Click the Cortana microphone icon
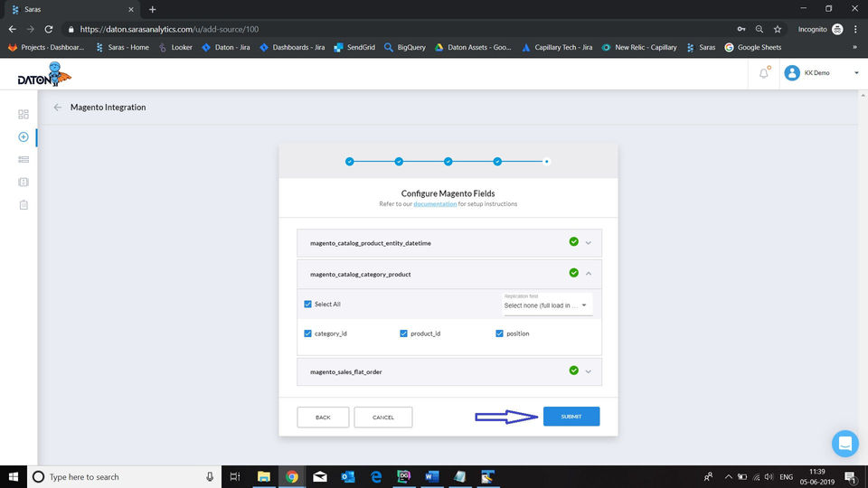Image resolution: width=868 pixels, height=488 pixels. point(210,477)
